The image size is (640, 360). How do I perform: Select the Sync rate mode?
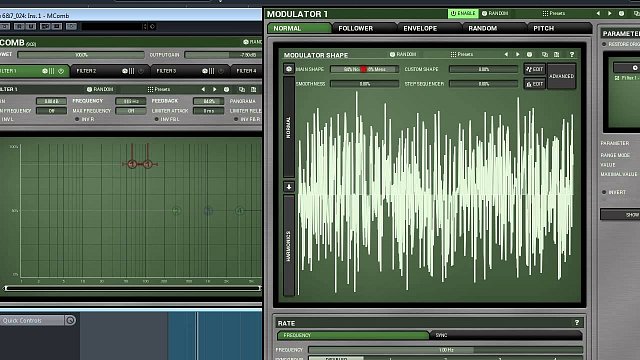[x=506, y=335]
